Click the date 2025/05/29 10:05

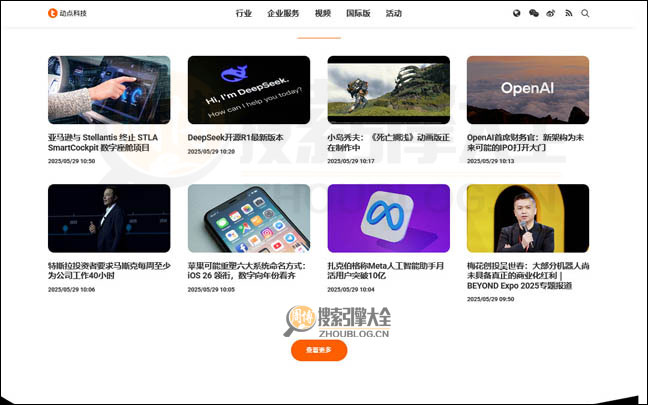[211, 290]
